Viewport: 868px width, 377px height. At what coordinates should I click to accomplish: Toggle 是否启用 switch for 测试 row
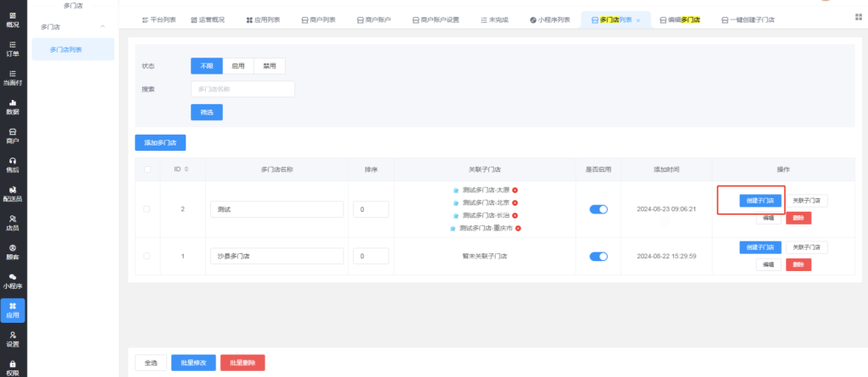598,209
